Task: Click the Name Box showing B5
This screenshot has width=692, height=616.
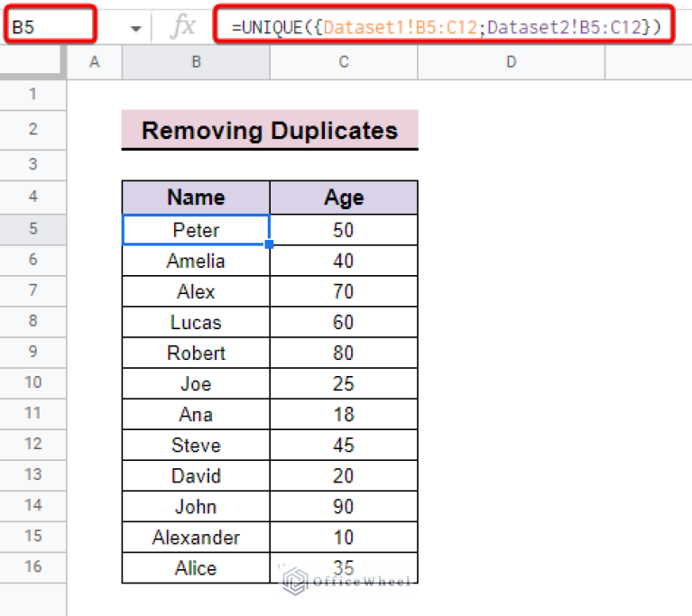Action: click(51, 27)
